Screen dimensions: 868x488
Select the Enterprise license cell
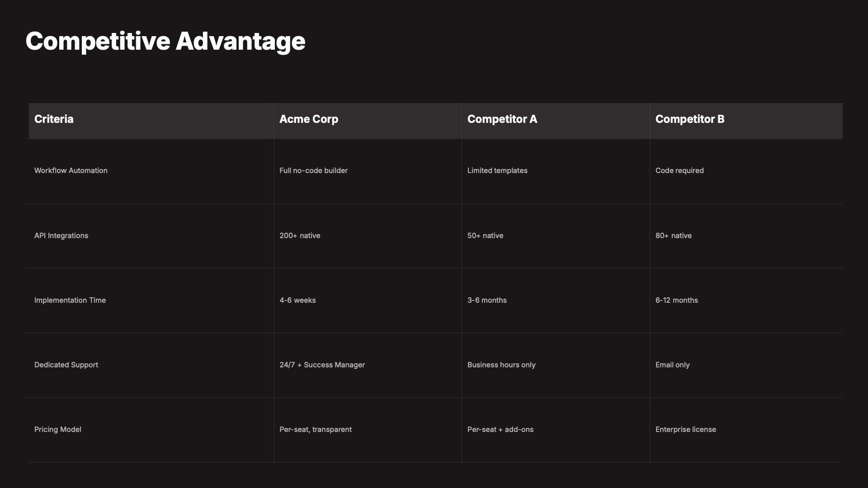tap(685, 430)
